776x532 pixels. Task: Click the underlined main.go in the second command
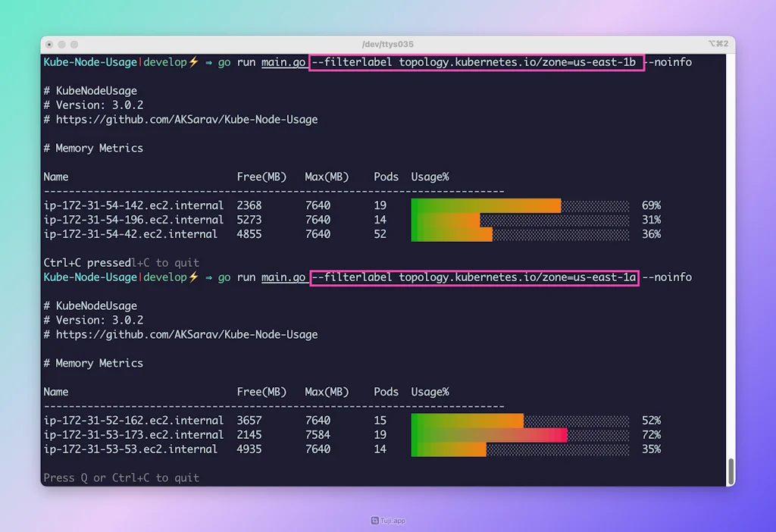284,277
